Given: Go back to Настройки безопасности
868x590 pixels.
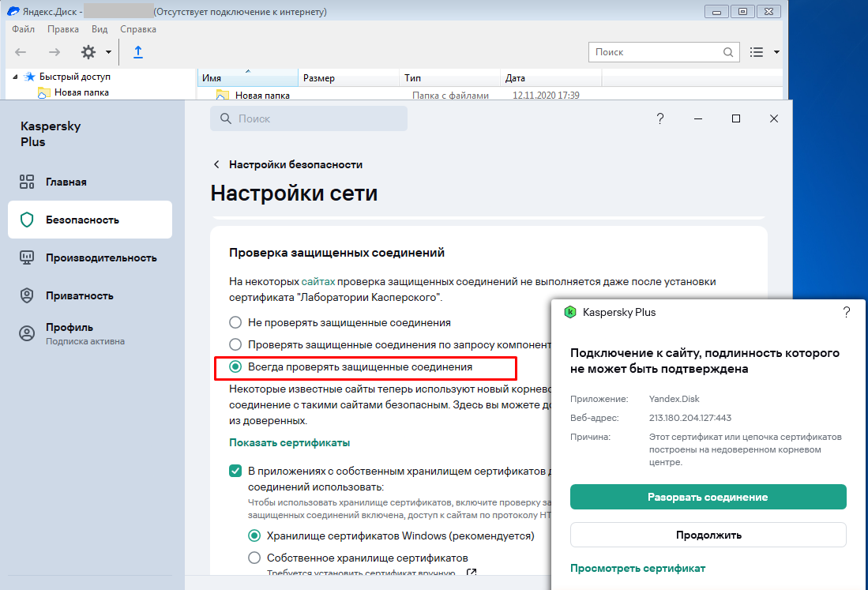Looking at the screenshot, I should [295, 164].
